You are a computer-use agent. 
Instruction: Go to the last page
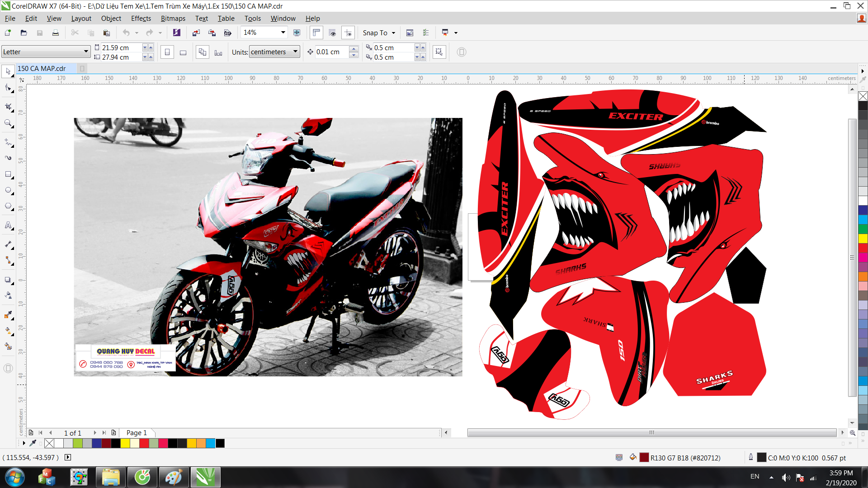pyautogui.click(x=104, y=433)
